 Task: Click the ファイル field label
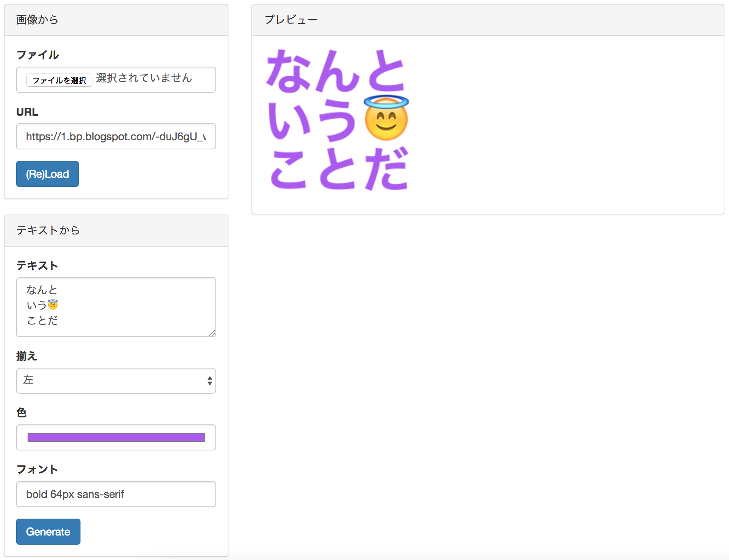point(37,55)
